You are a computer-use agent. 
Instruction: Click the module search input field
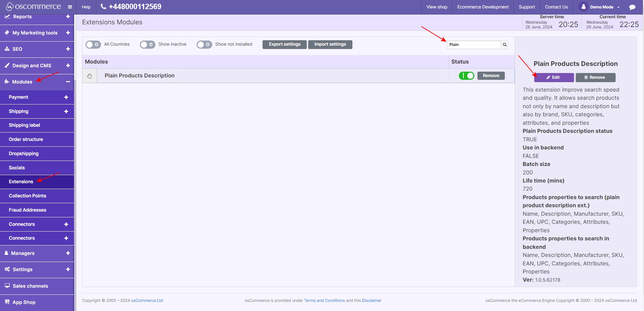tap(474, 45)
